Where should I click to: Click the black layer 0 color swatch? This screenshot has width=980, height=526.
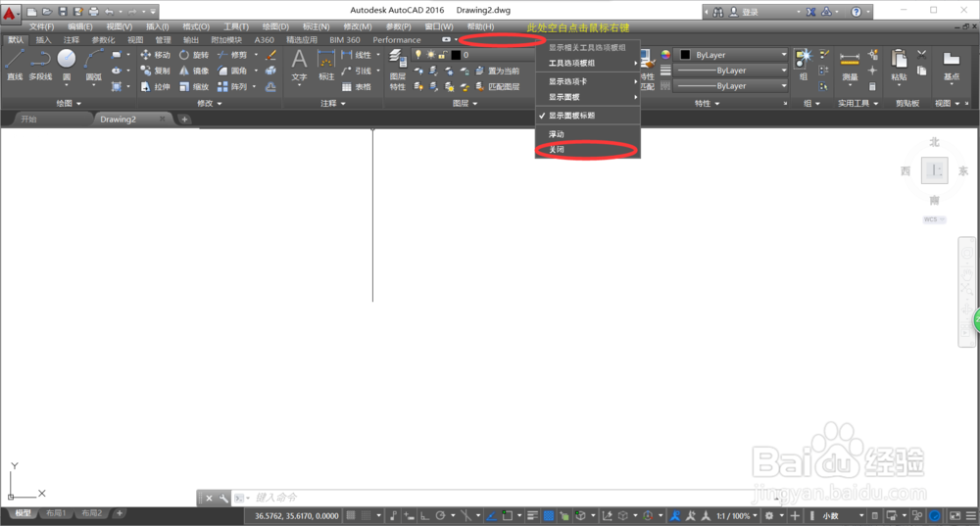[456, 55]
